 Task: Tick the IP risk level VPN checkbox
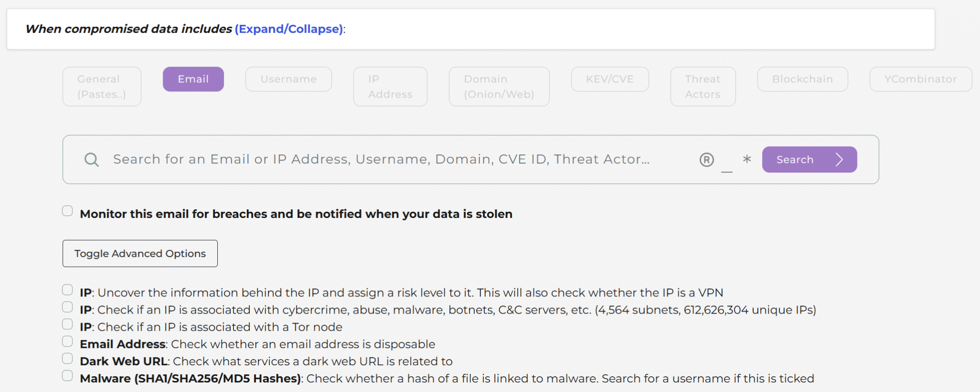point(67,290)
